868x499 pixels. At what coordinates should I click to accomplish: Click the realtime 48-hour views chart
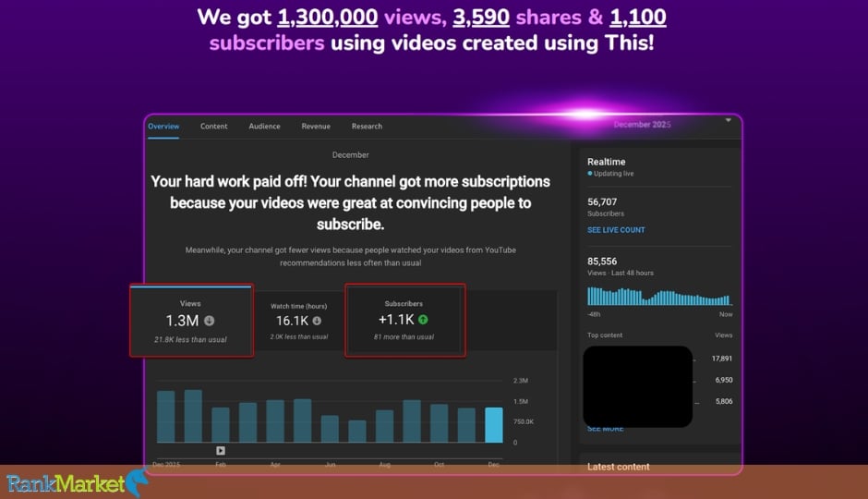(659, 297)
